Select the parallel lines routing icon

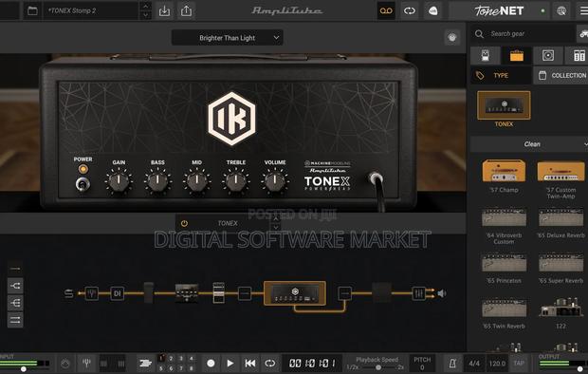(15, 320)
